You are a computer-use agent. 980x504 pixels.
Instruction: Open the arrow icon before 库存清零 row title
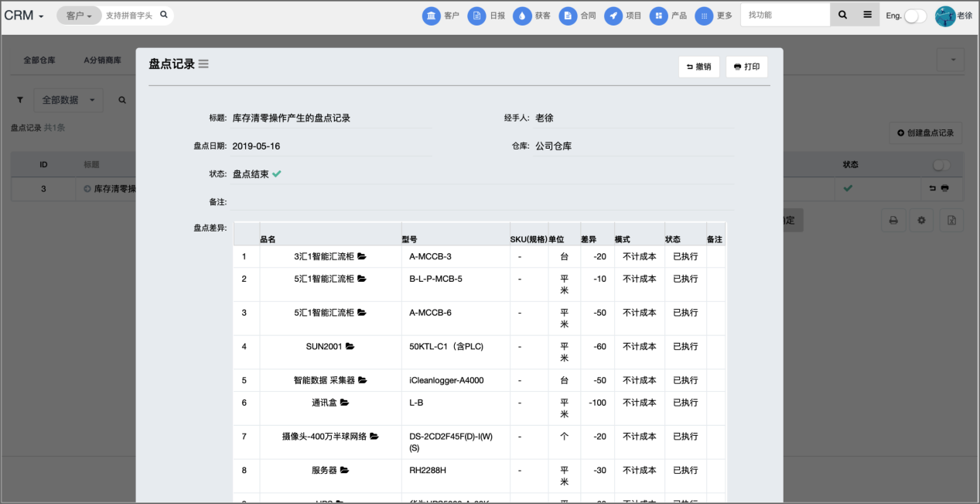tap(87, 189)
